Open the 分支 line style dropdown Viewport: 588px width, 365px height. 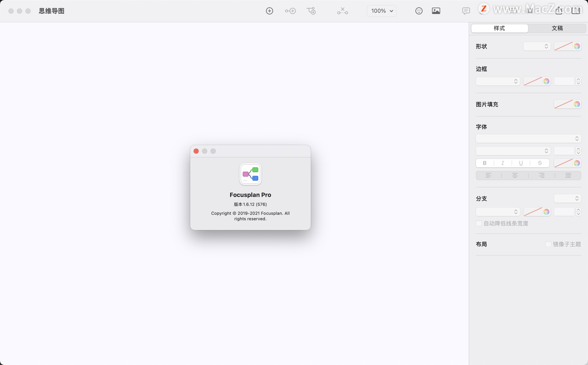(x=498, y=212)
